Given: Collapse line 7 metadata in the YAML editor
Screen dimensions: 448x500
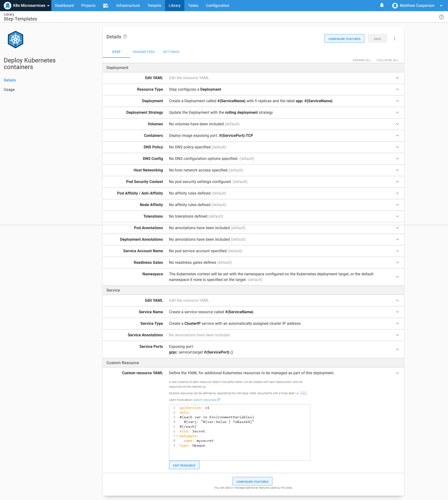Looking at the screenshot, I should click(x=177, y=436).
